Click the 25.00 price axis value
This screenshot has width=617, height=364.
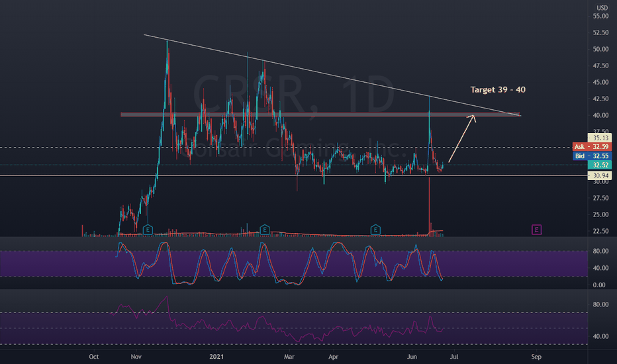point(601,214)
